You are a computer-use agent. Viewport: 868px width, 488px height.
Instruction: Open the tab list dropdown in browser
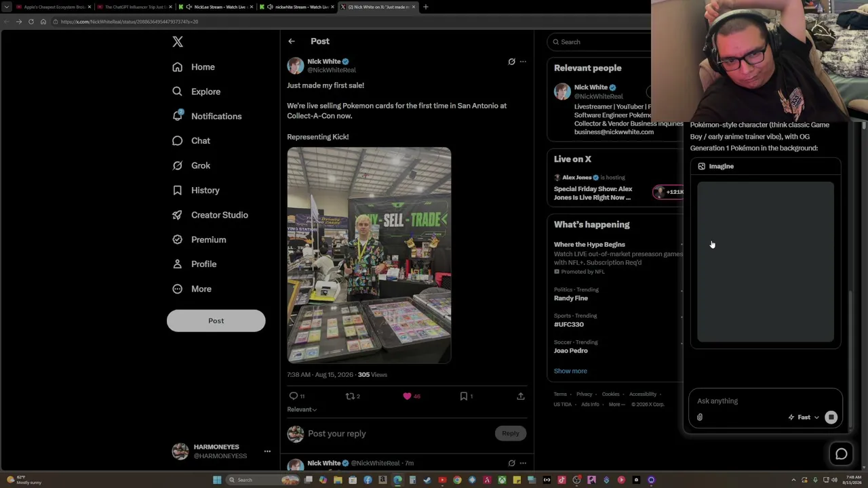[x=7, y=7]
